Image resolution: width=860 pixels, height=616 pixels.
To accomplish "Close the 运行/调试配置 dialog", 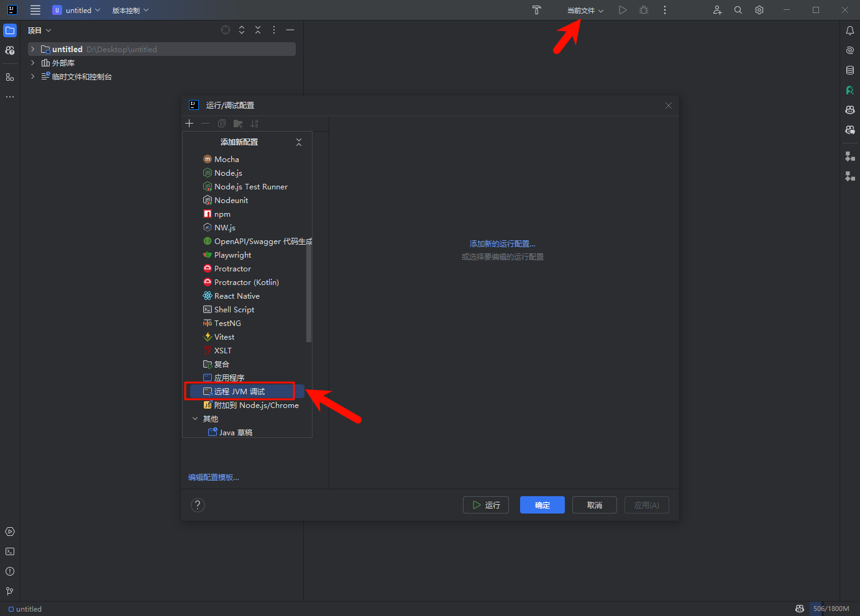I will click(x=669, y=106).
